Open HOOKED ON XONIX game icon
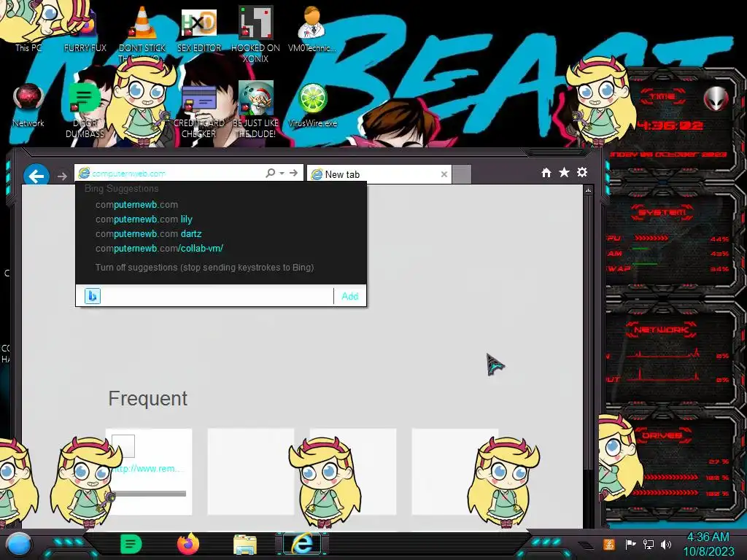Screen dimensions: 747x560 (255, 34)
